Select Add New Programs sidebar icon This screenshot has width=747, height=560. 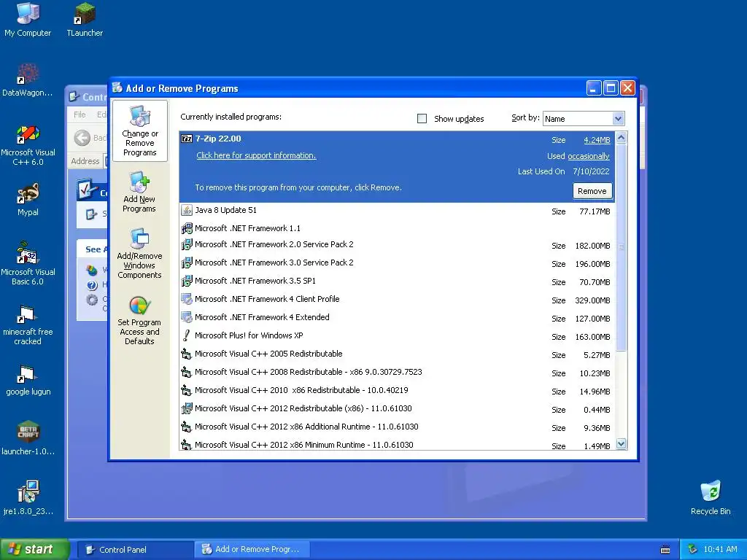139,192
